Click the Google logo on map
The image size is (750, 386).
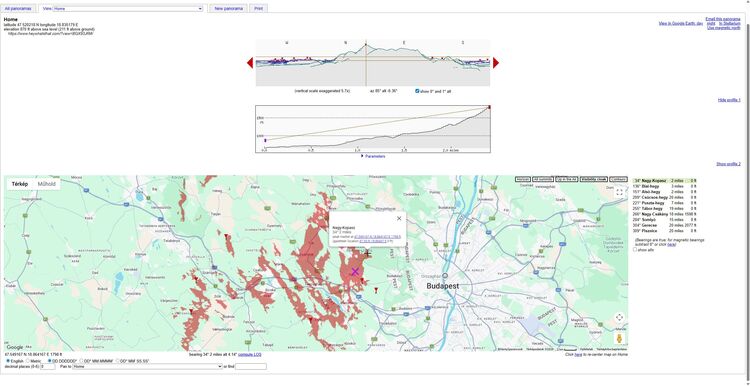[x=15, y=347]
